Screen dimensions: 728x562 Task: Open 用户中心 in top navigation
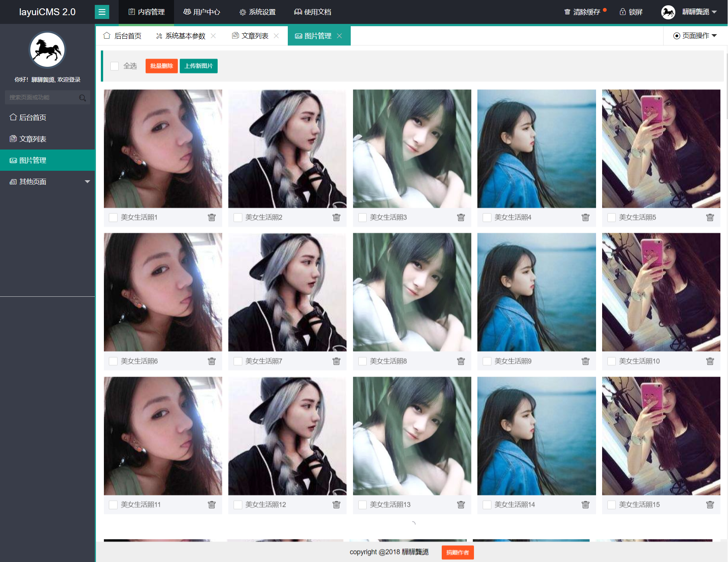point(202,12)
